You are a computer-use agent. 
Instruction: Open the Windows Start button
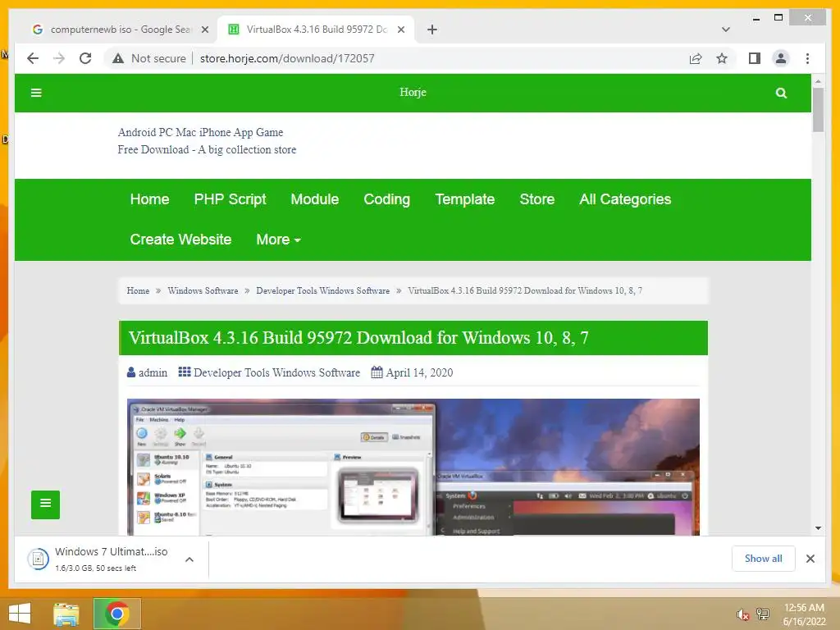(20, 614)
